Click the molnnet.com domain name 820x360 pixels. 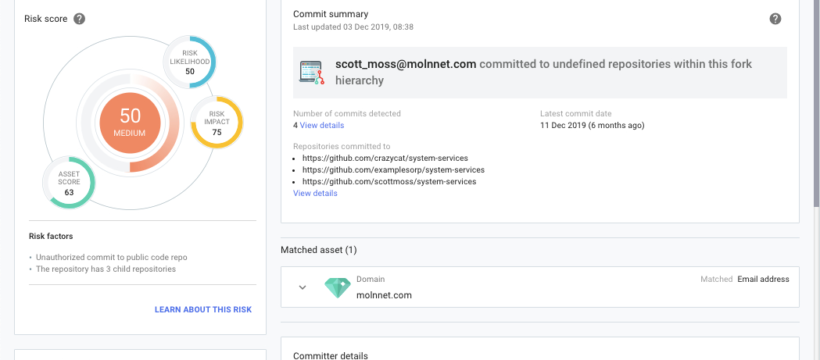coord(384,295)
